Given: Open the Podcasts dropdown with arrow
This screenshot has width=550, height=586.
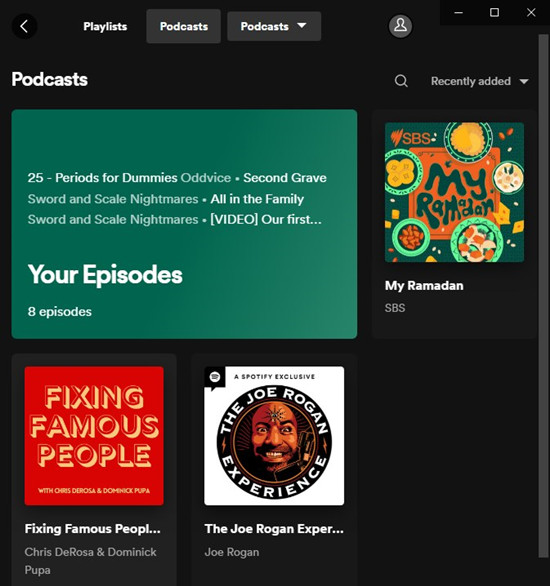Looking at the screenshot, I should (x=274, y=26).
